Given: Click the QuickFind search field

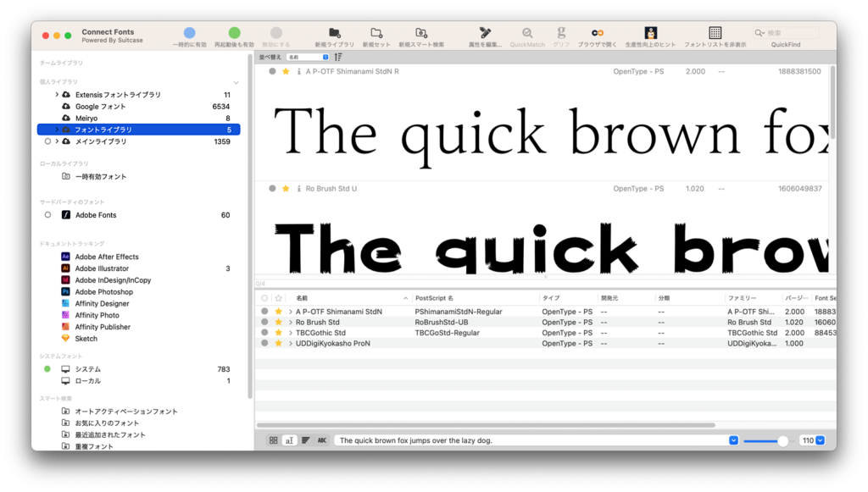Looking at the screenshot, I should 786,33.
